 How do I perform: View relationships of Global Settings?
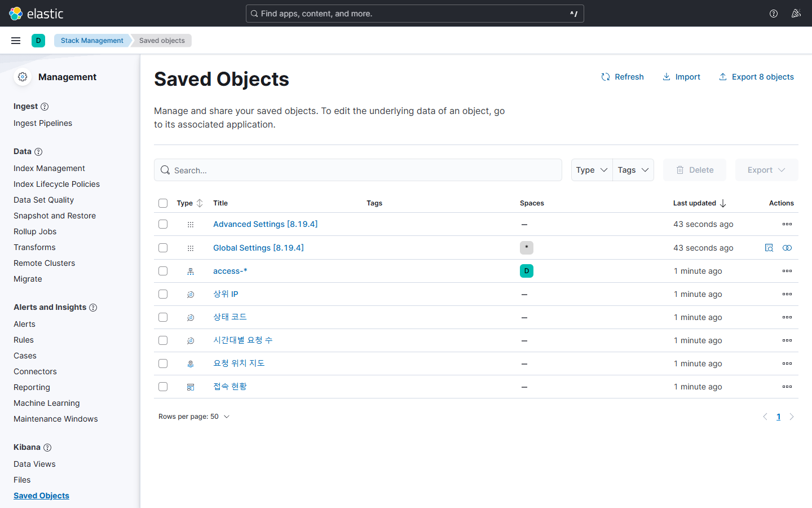(787, 248)
